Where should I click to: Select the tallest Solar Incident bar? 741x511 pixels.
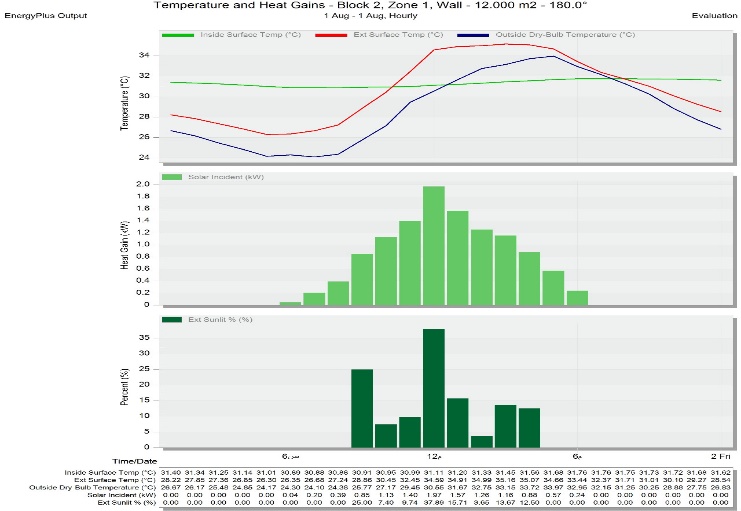(433, 245)
